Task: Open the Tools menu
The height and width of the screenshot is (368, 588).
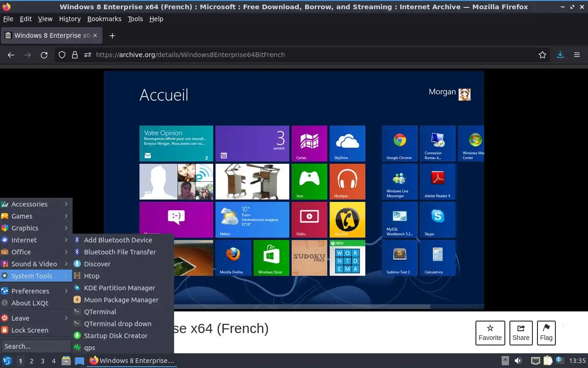Action: (135, 19)
